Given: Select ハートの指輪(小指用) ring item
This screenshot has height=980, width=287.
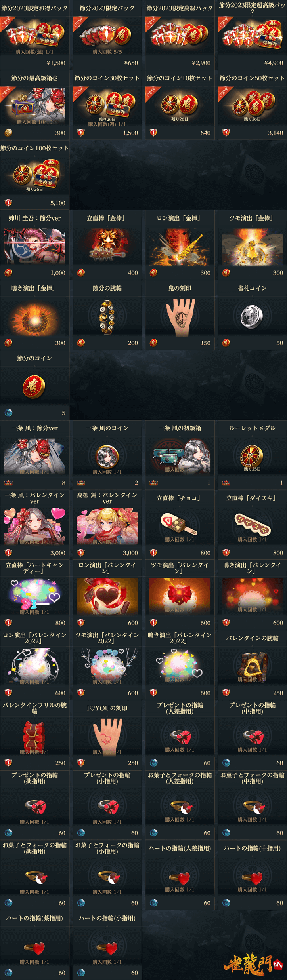Looking at the screenshot, I should [107, 945].
